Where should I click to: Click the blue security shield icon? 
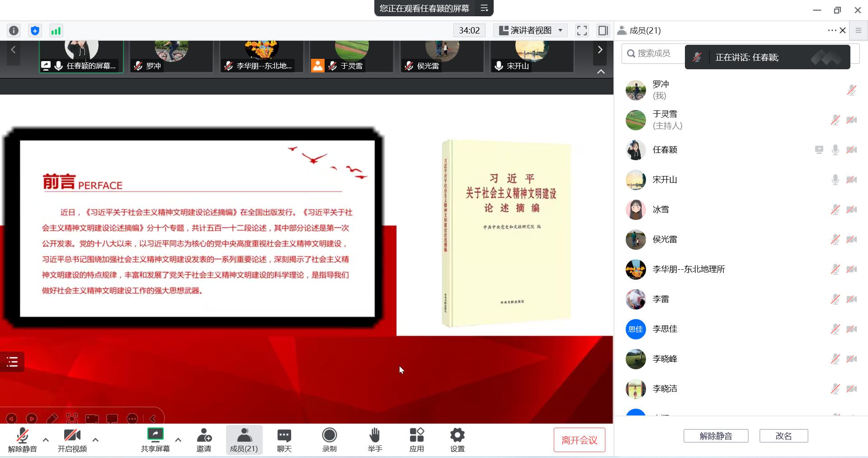[35, 30]
